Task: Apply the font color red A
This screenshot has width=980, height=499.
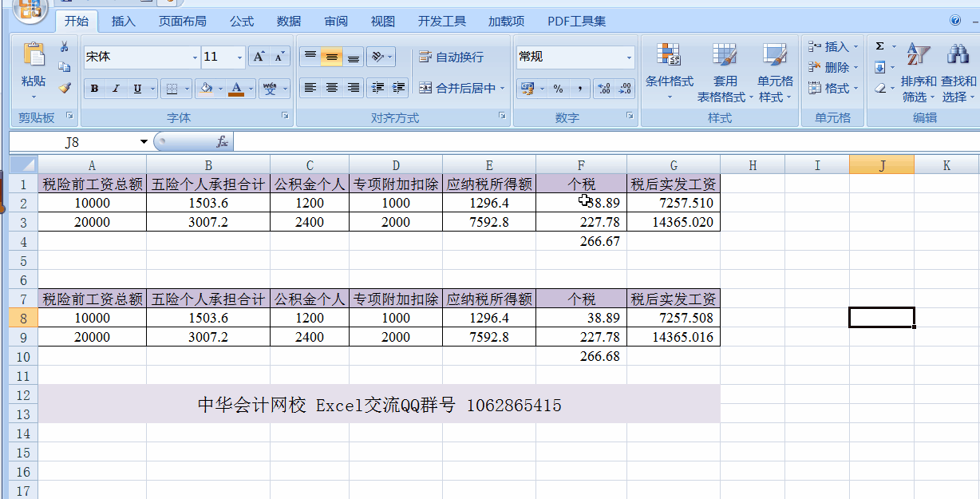Action: (236, 89)
